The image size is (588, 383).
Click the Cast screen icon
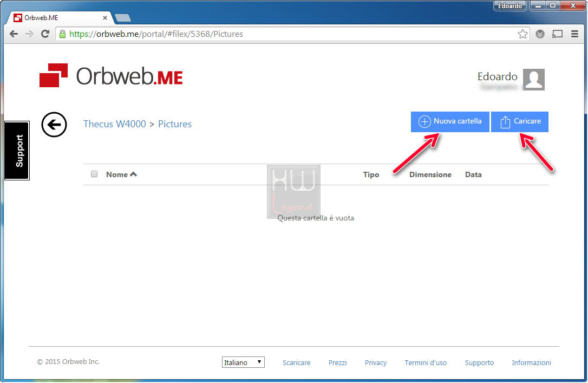pyautogui.click(x=558, y=34)
